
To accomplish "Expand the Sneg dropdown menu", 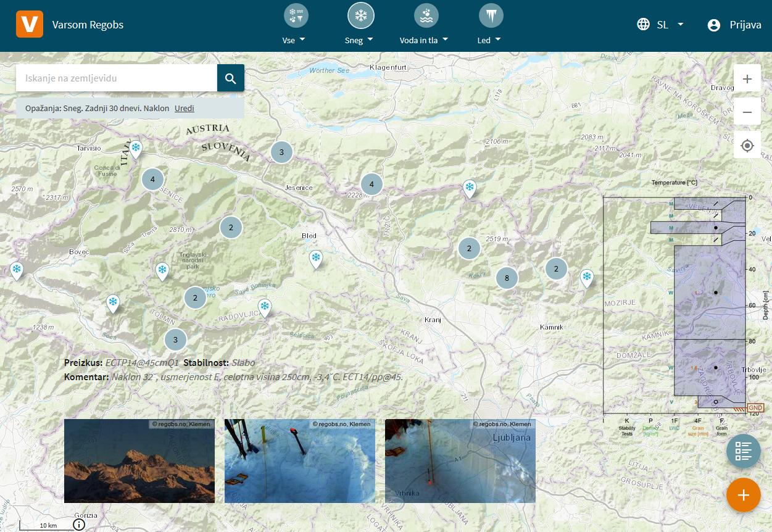I will pos(359,40).
